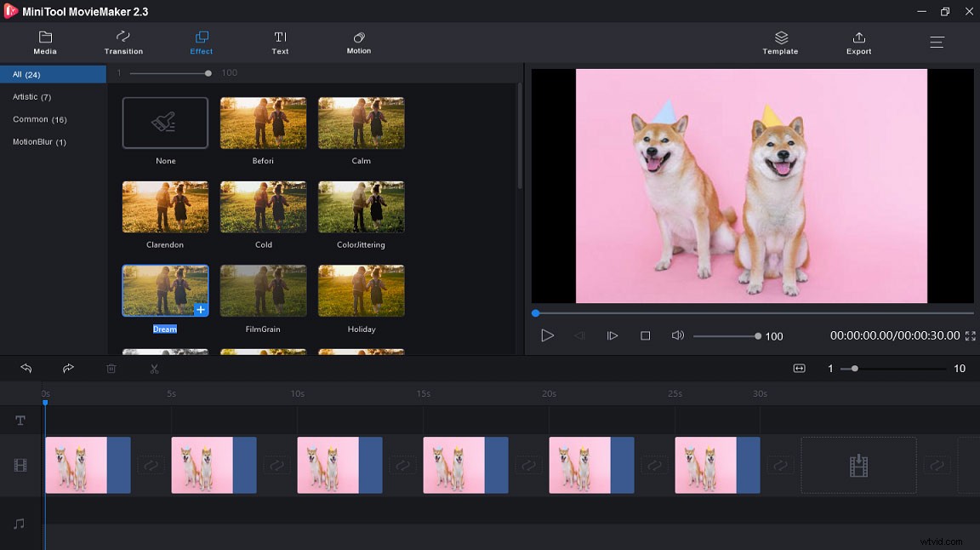This screenshot has height=550, width=980.
Task: Click the Redo arrow icon
Action: tap(68, 368)
